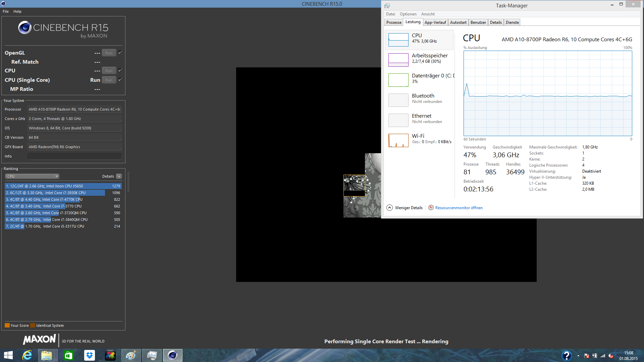This screenshot has width=644, height=362.
Task: Click the CPU utilization graph
Action: [547, 93]
